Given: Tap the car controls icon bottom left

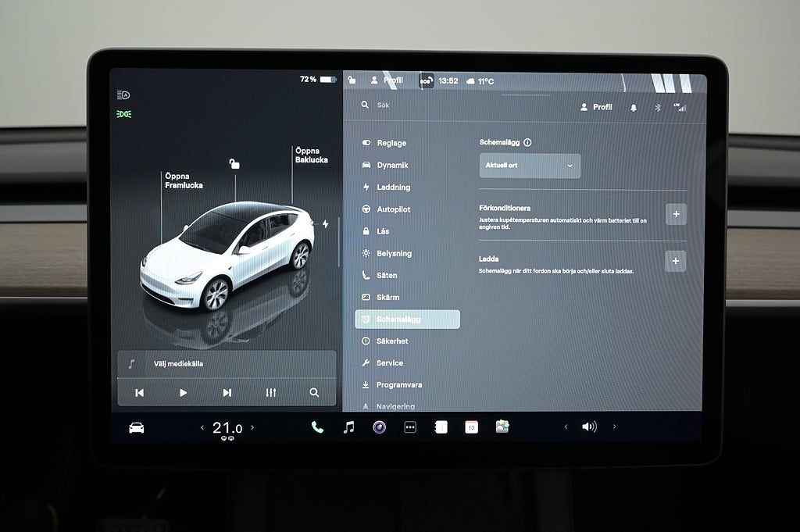Looking at the screenshot, I should (x=137, y=427).
